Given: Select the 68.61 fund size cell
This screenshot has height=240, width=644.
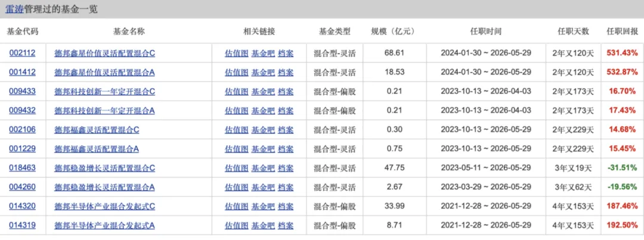Looking at the screenshot, I should point(395,53).
